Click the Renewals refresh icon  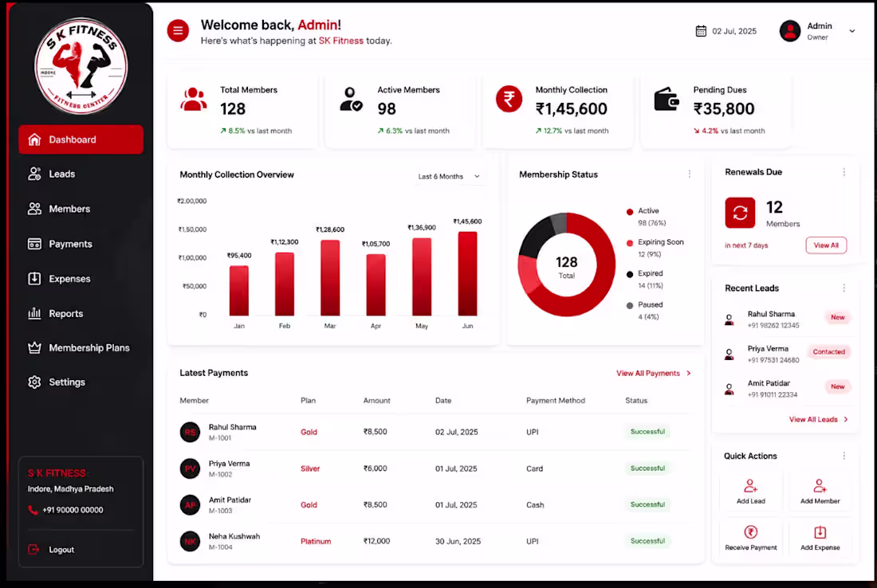pos(740,213)
